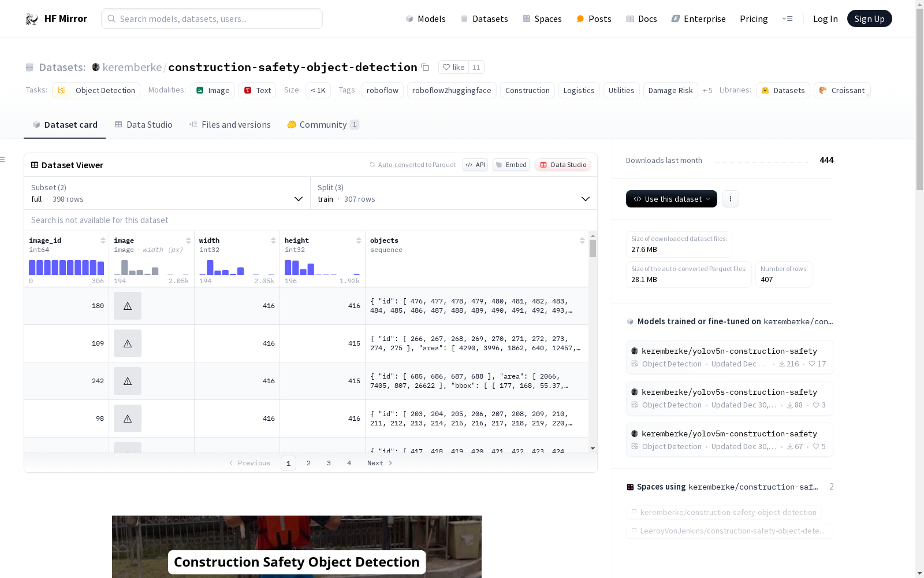The image size is (924, 578).
Task: Sort the height column
Action: (x=359, y=240)
